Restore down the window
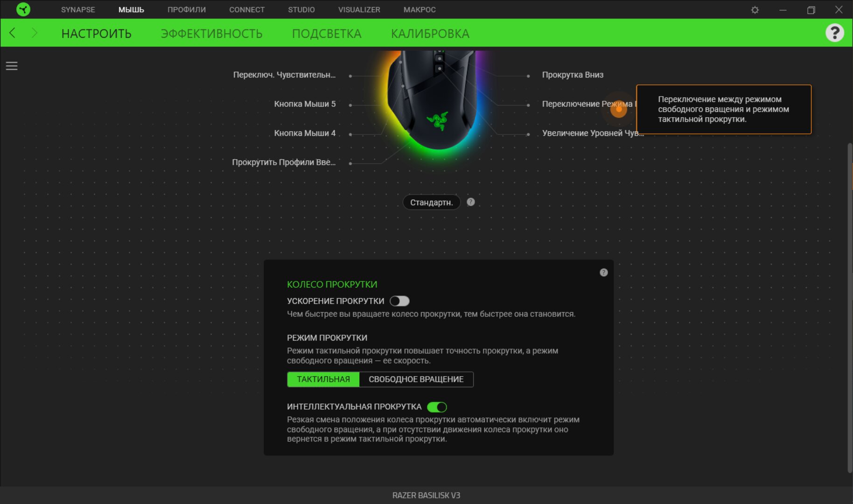The width and height of the screenshot is (853, 504). click(811, 10)
